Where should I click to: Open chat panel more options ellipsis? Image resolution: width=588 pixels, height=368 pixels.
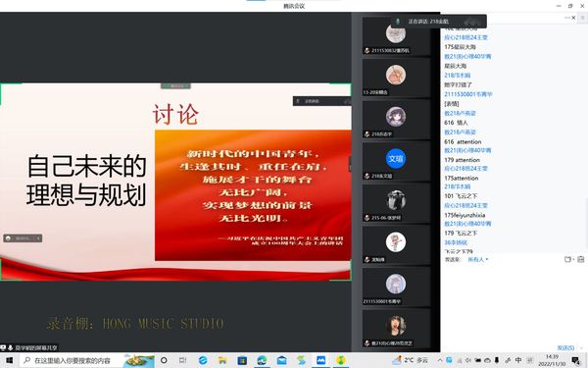566,18
